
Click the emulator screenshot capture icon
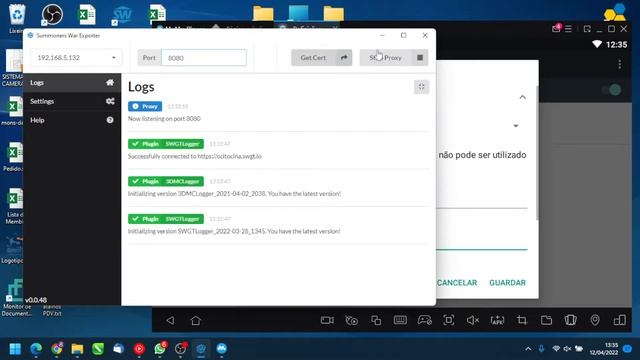(449, 320)
